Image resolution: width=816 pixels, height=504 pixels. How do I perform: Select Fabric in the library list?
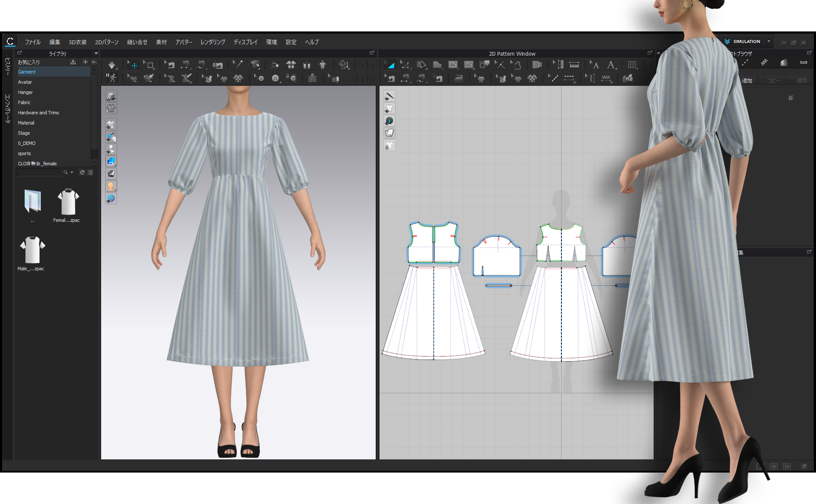point(24,102)
